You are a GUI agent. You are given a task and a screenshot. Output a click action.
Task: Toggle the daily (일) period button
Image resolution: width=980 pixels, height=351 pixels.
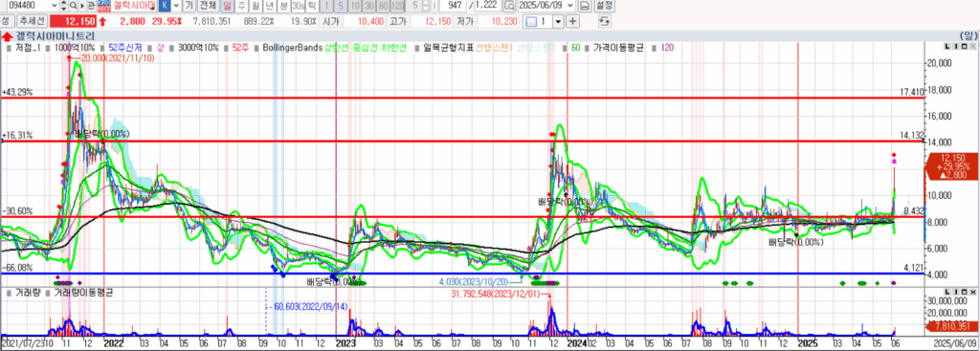click(228, 6)
